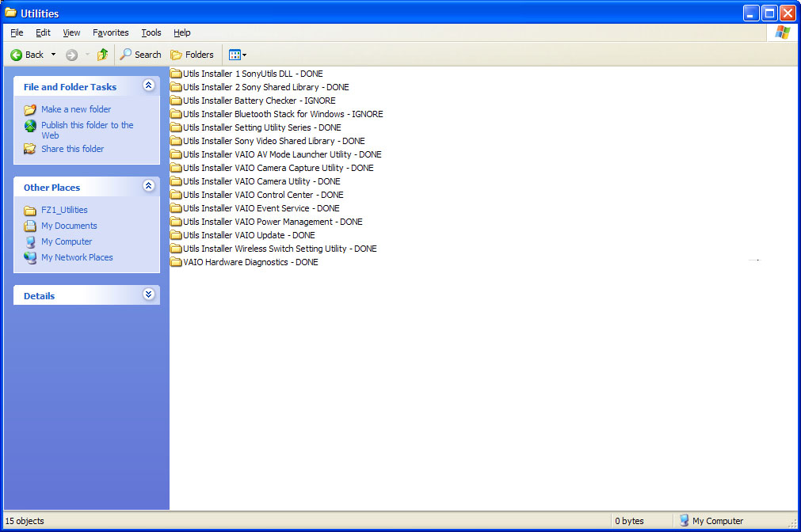Maximize the Utilities window
The image size is (801, 532).
point(769,13)
